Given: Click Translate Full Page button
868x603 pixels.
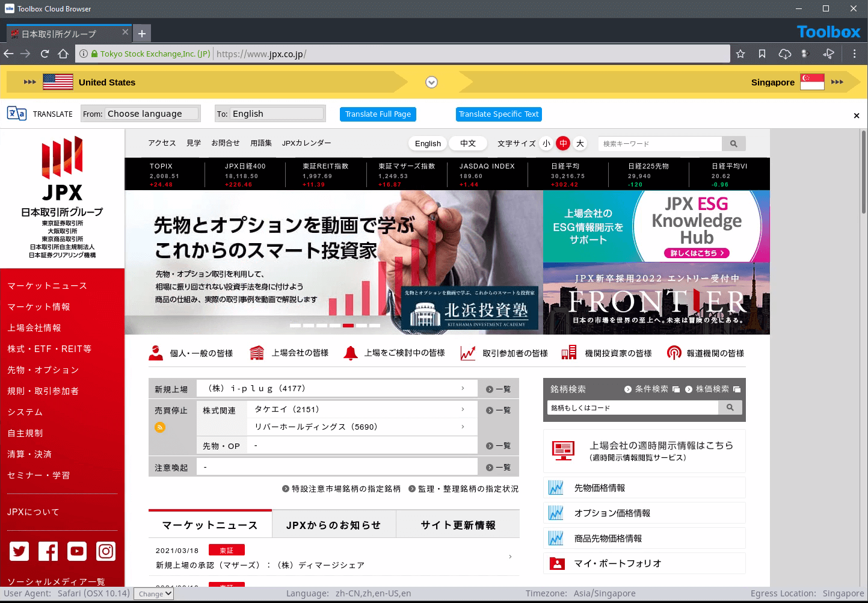Looking at the screenshot, I should coord(378,114).
